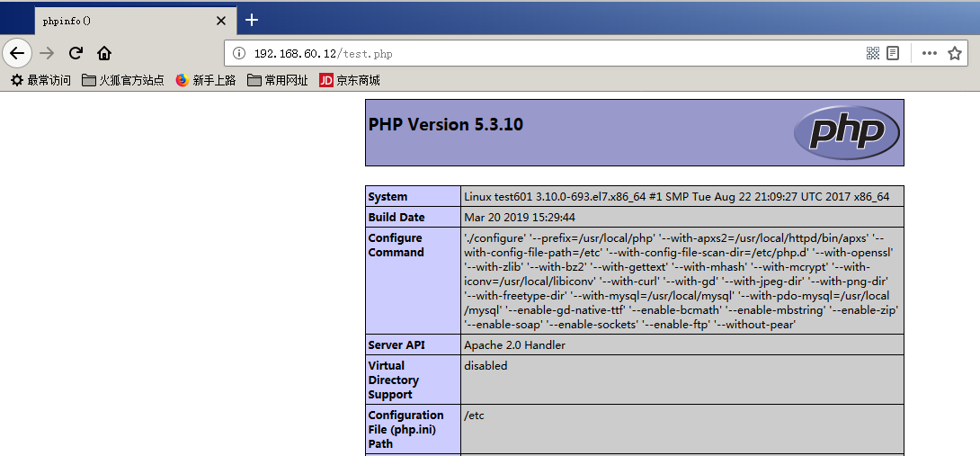
Task: Click the forward navigation arrow
Action: point(47,53)
